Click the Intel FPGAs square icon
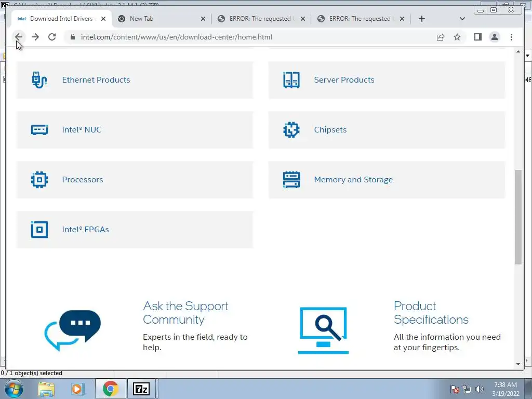This screenshot has width=532, height=399. pyautogui.click(x=39, y=230)
